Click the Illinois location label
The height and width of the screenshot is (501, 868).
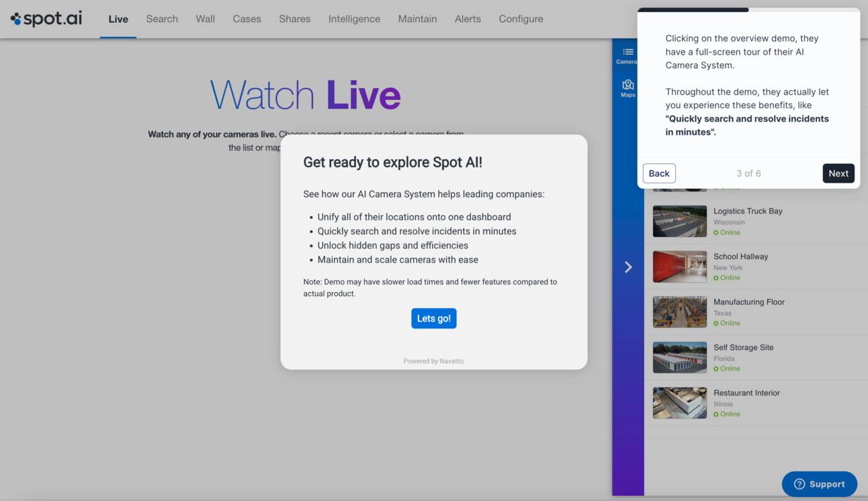(723, 404)
